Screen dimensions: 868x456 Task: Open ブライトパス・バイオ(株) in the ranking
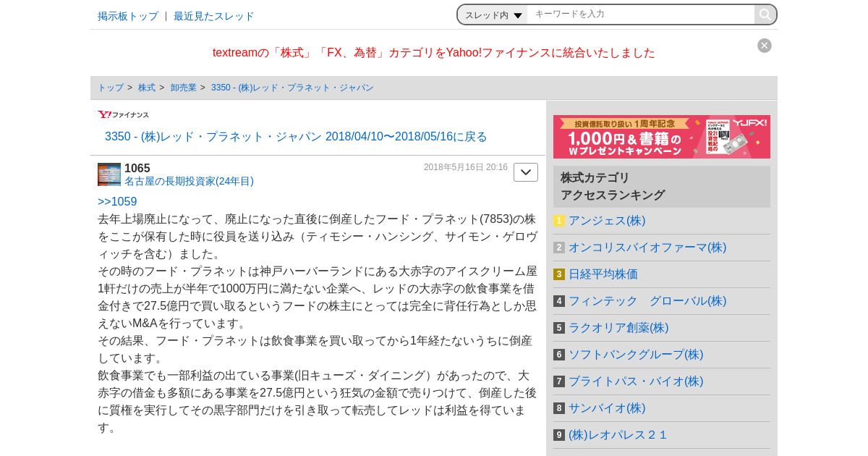pos(636,381)
